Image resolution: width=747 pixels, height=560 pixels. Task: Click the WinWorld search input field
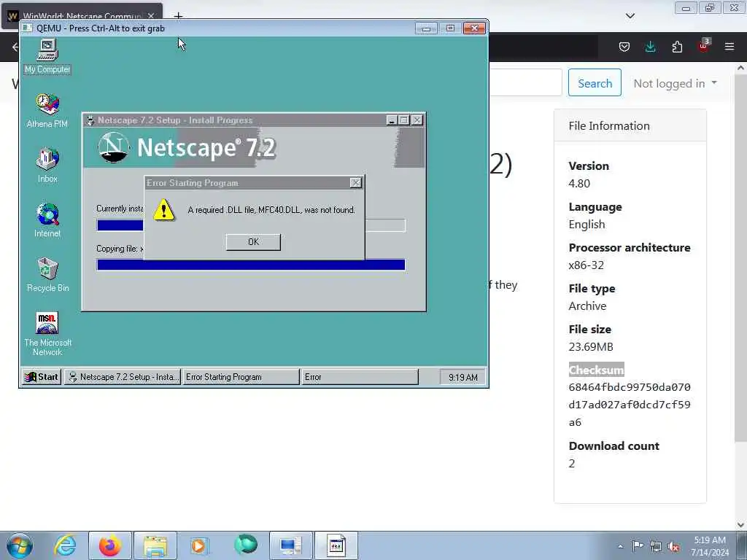tap(525, 82)
